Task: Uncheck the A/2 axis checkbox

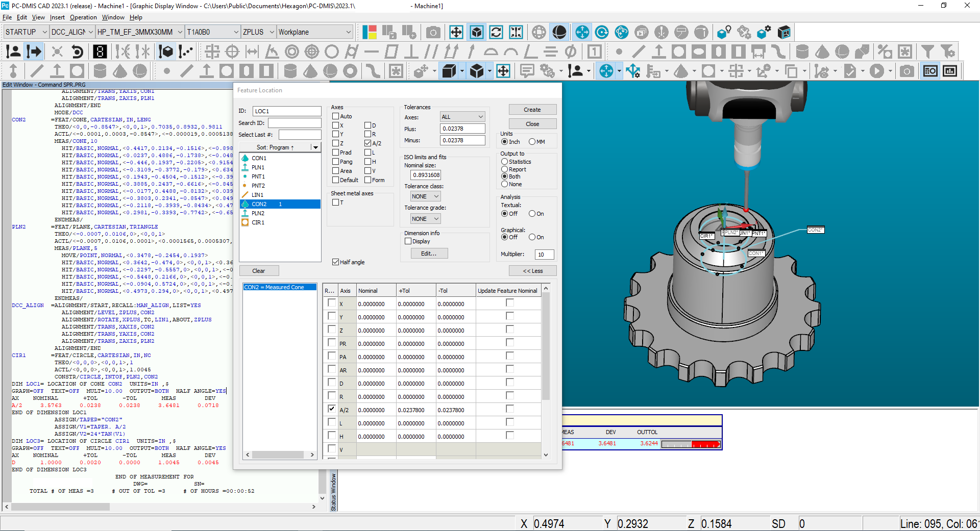Action: [x=368, y=143]
